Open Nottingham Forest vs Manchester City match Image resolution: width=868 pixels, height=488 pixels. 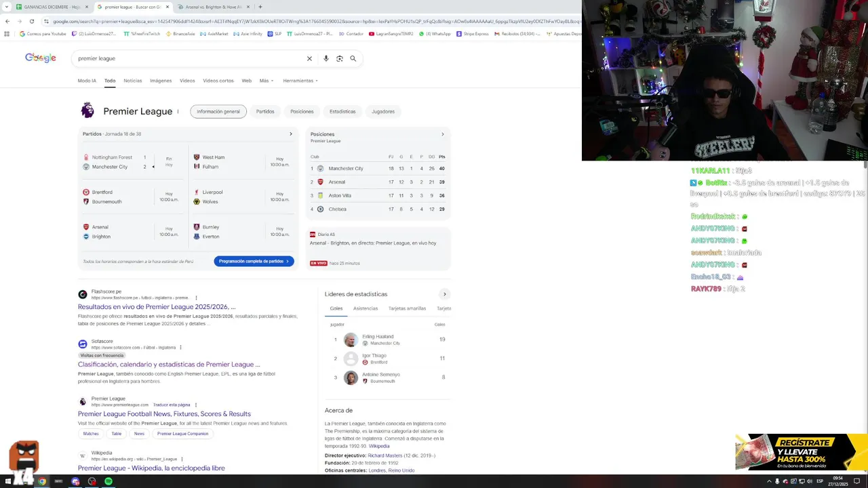[x=132, y=162]
